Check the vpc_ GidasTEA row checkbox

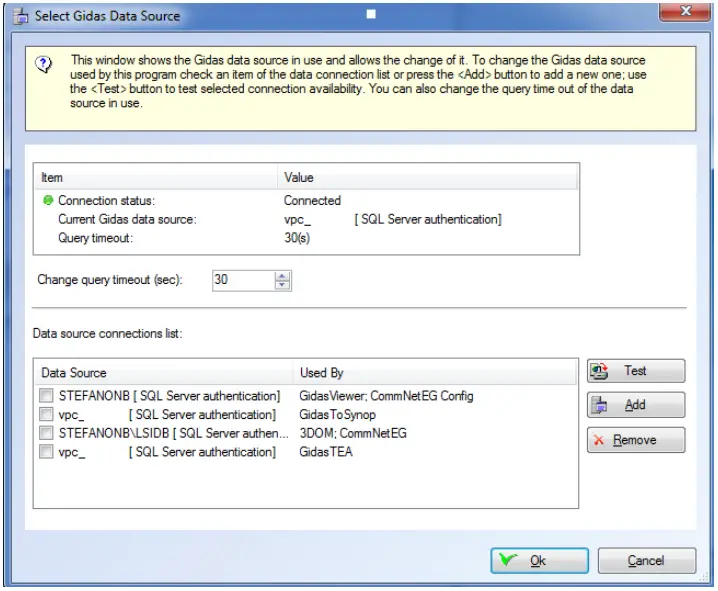[x=46, y=452]
